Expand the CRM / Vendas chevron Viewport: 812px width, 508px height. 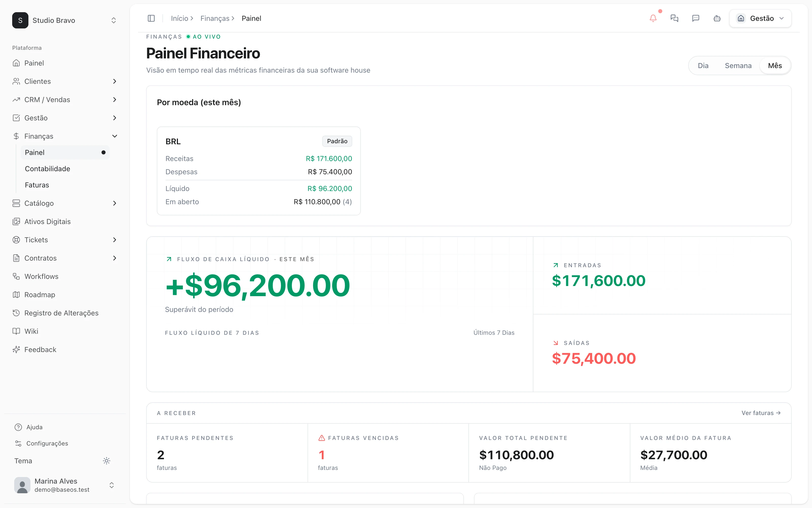[114, 100]
